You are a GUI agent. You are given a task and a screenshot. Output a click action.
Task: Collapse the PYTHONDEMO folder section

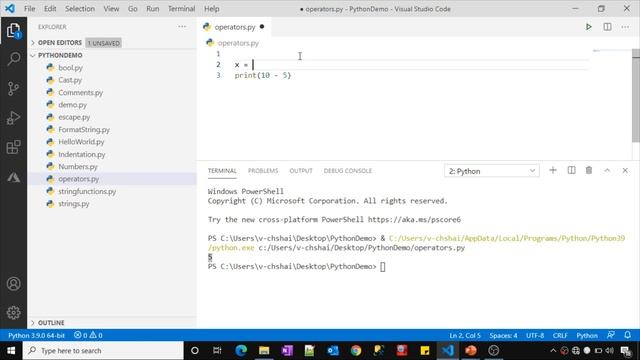[60, 55]
